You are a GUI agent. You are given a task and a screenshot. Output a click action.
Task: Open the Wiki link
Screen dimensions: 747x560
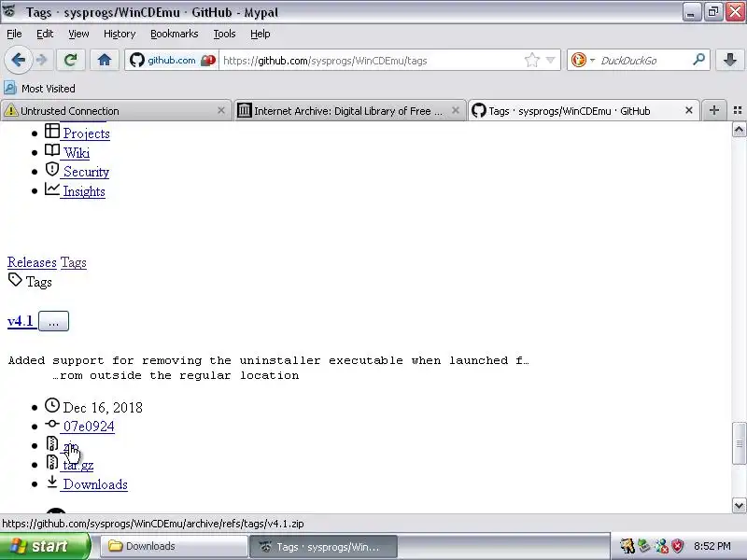[x=77, y=153]
